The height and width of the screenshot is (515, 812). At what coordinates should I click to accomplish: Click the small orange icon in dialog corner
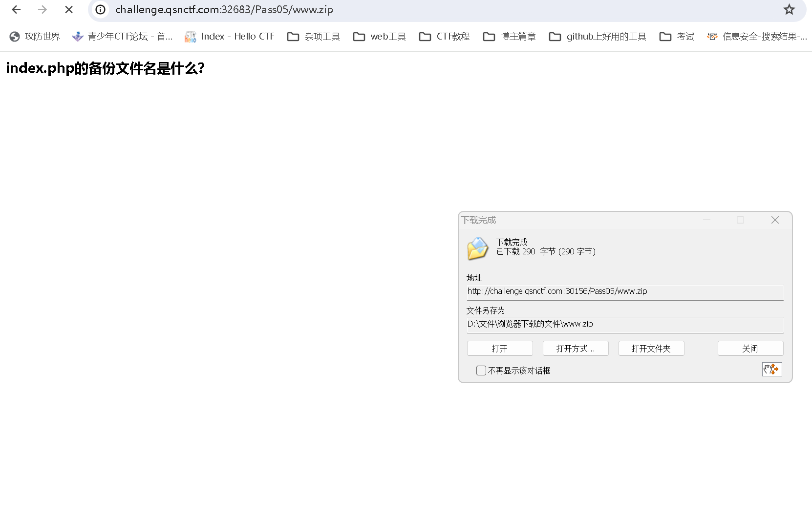point(772,370)
